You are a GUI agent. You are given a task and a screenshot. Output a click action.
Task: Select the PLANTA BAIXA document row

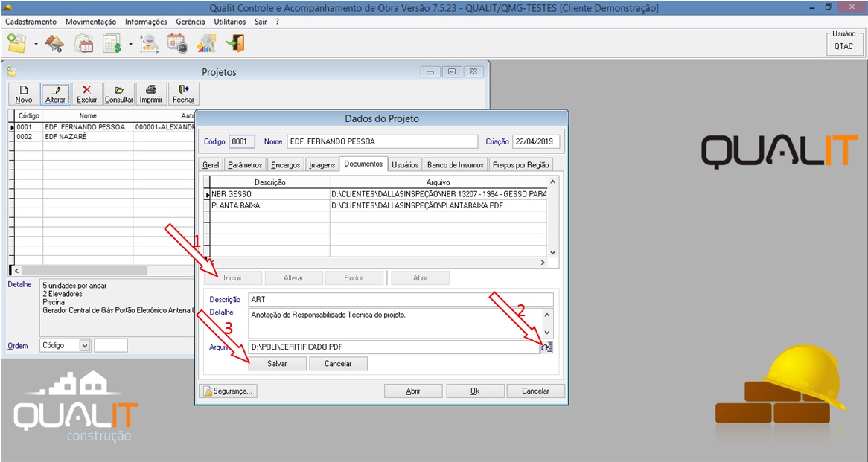pos(378,205)
